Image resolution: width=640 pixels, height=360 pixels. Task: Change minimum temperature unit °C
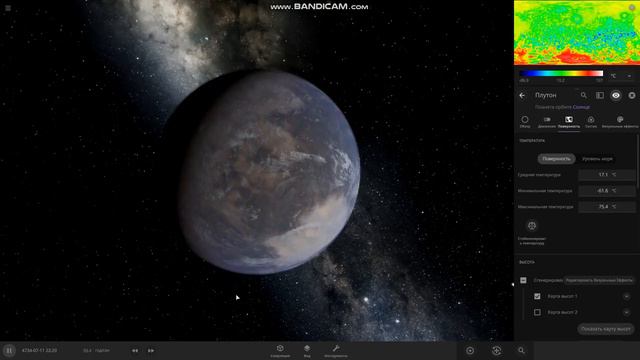coord(614,191)
